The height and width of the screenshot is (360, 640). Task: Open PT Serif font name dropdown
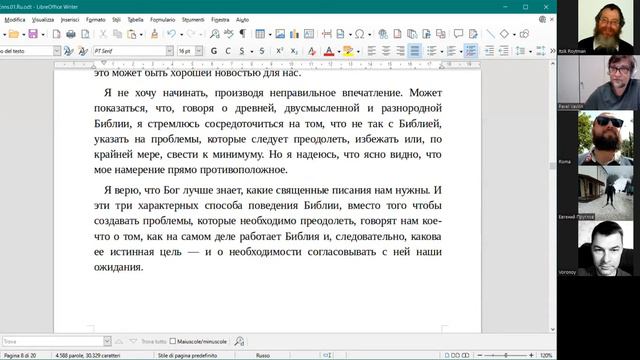point(169,51)
